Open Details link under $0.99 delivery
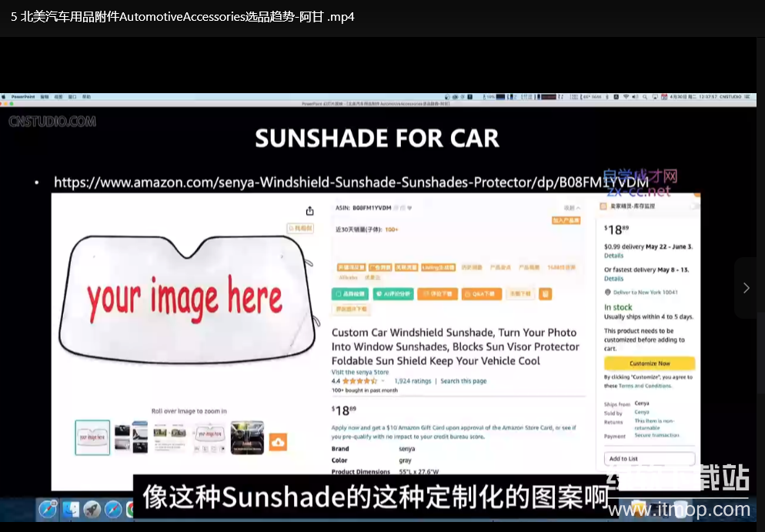This screenshot has width=765, height=532. (613, 256)
